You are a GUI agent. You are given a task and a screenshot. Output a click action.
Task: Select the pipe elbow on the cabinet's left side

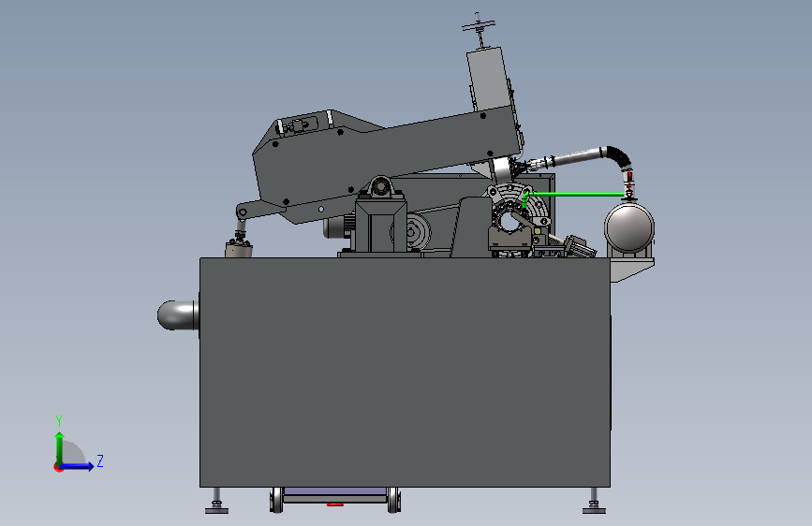[x=177, y=314]
